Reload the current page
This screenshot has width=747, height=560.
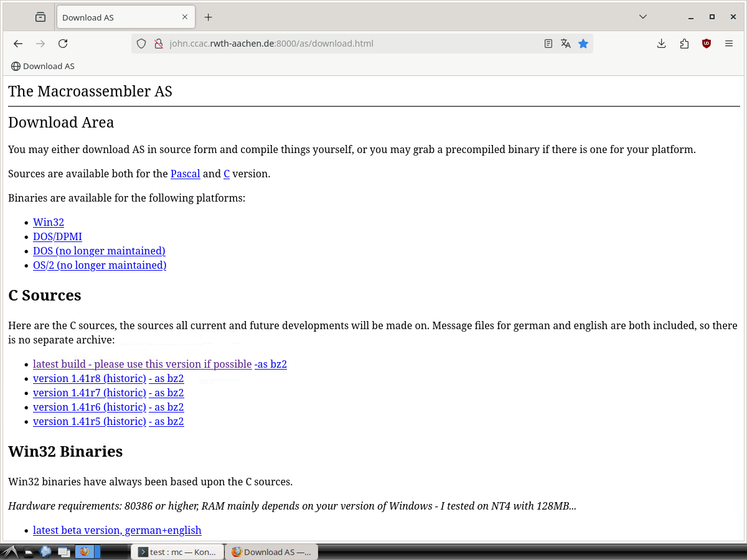63,44
